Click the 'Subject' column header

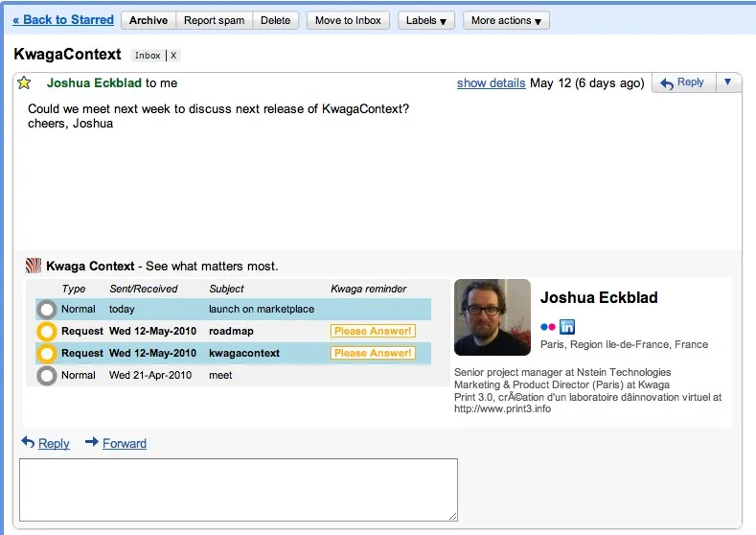[x=226, y=289]
